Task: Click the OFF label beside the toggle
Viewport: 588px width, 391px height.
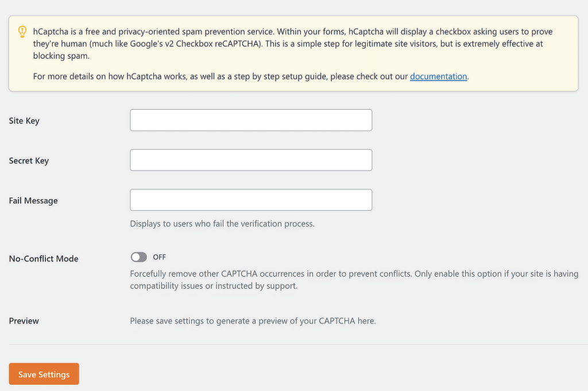Action: pos(159,257)
